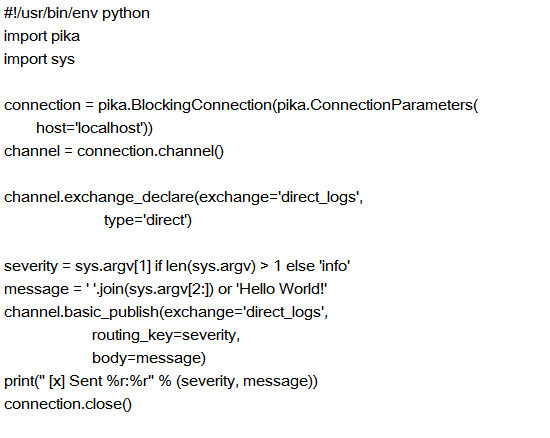Image resolution: width=550 pixels, height=438 pixels.
Task: Click the 'info' default string
Action: [335, 266]
